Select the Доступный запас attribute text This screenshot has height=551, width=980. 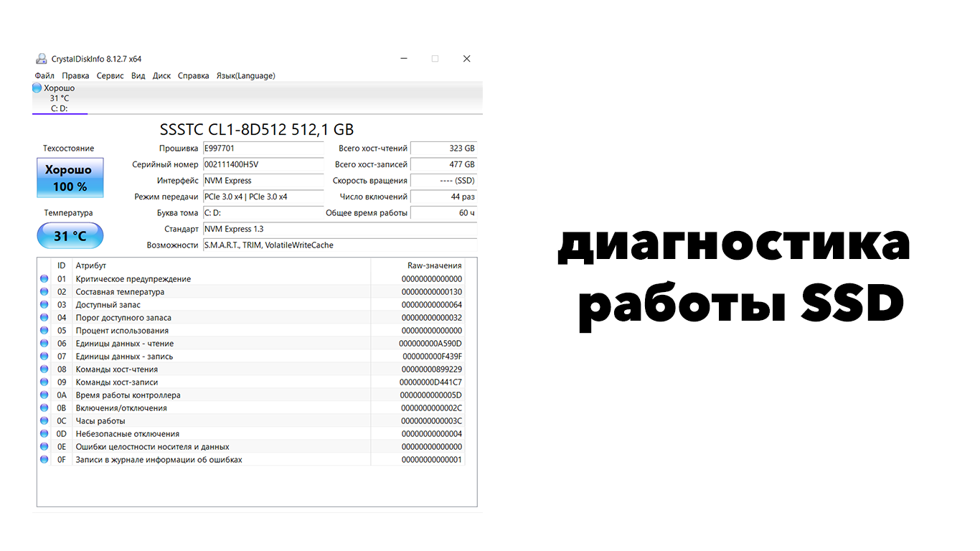coord(108,305)
